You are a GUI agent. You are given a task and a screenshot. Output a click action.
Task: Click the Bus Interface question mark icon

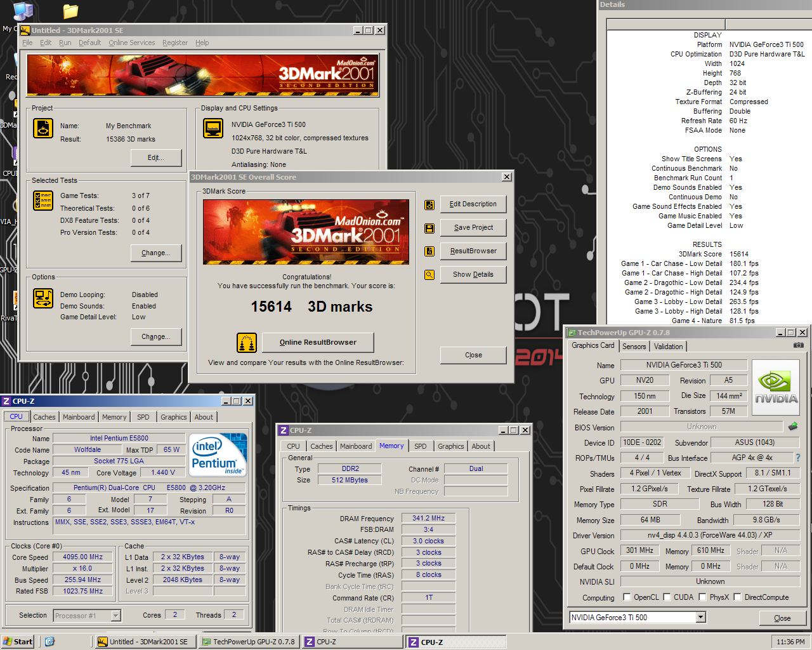pyautogui.click(x=798, y=458)
